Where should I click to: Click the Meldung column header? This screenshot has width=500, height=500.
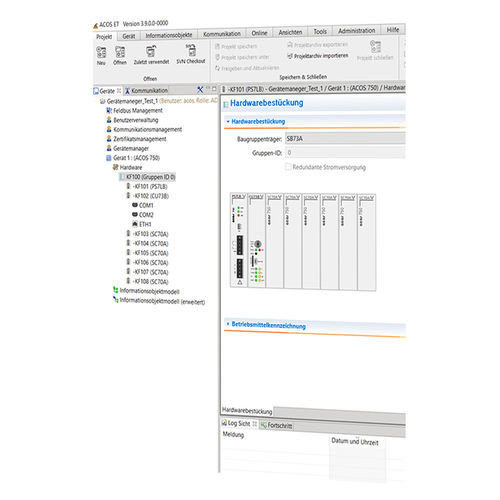[x=233, y=435]
